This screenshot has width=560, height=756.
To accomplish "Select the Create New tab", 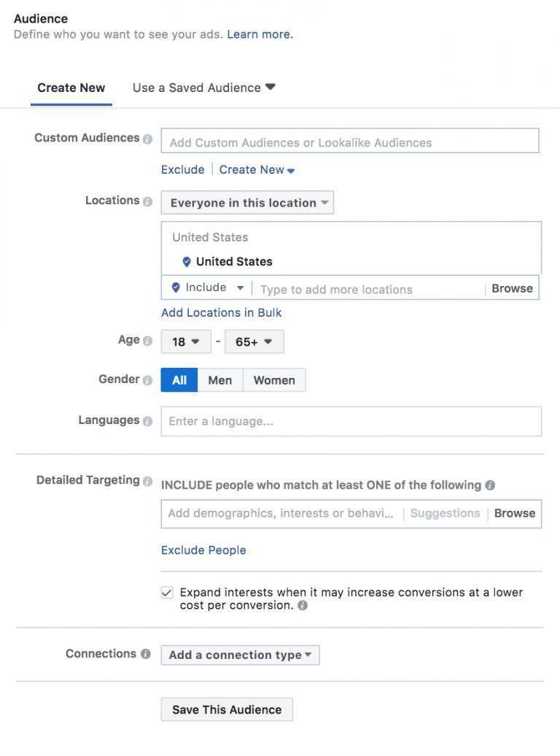I will (71, 88).
